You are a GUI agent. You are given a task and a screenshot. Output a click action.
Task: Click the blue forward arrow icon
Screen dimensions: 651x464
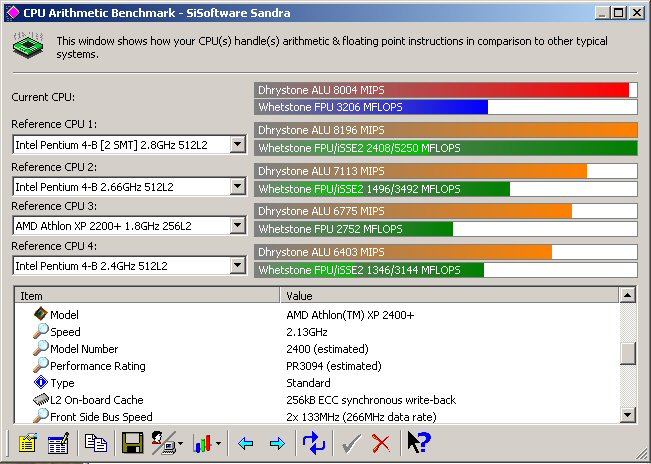coord(277,443)
